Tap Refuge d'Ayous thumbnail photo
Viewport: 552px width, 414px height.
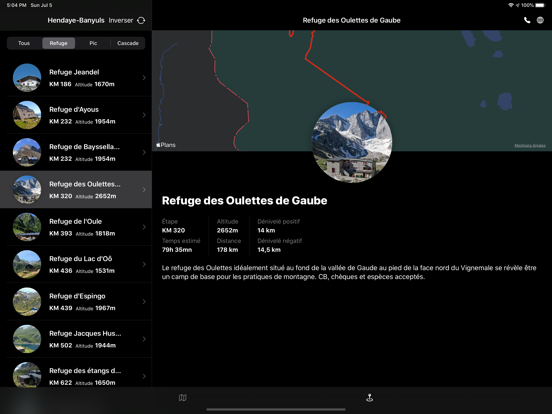click(27, 115)
